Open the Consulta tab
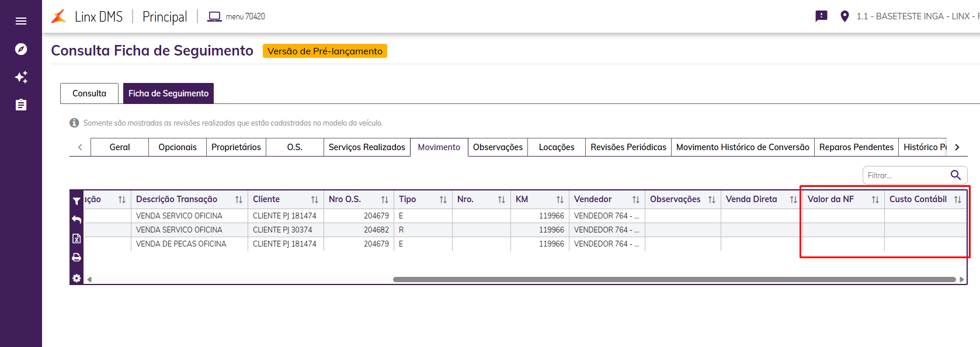Image resolution: width=980 pixels, height=347 pixels. point(89,93)
